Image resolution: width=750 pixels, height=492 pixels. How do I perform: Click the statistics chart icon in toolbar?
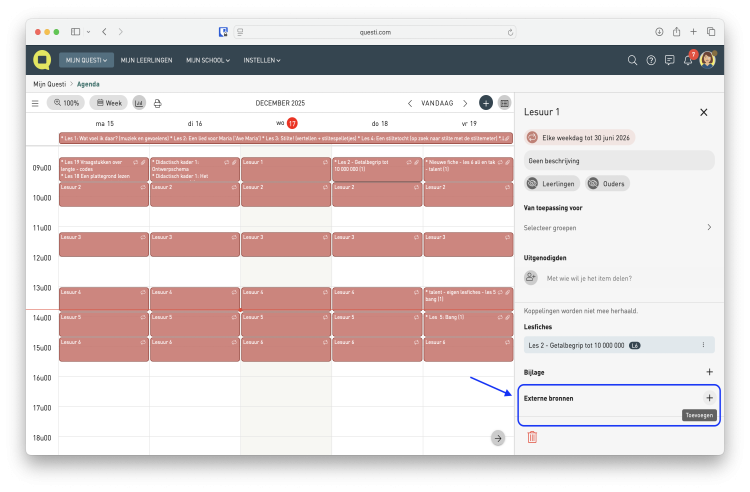[x=139, y=103]
